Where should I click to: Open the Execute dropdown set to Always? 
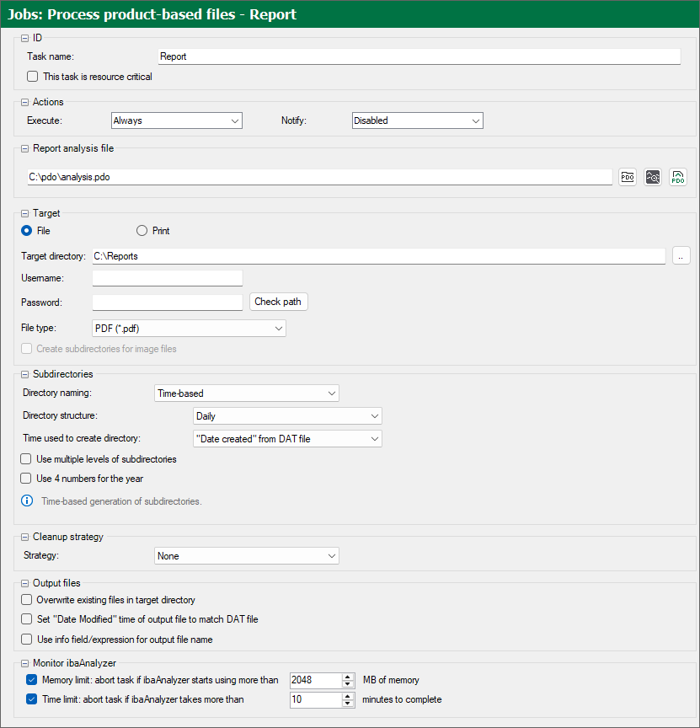click(x=177, y=120)
